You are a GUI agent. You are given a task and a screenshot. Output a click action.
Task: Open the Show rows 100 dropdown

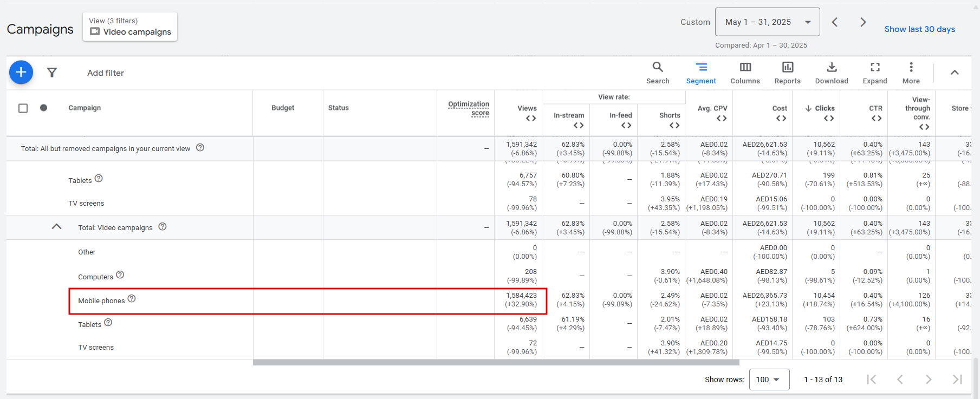click(768, 380)
